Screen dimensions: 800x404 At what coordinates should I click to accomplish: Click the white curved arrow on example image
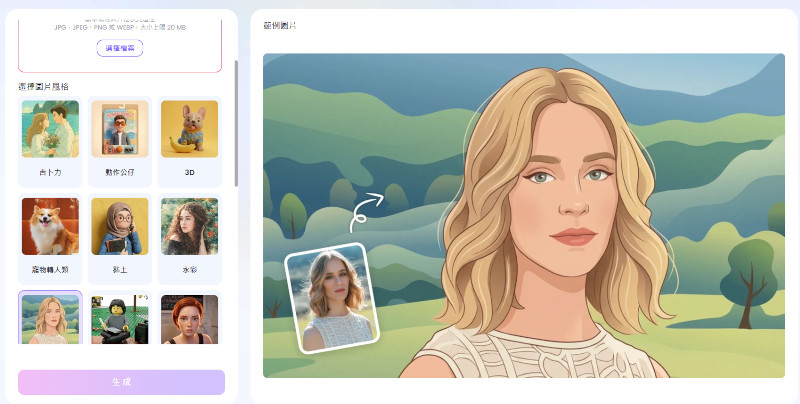(x=366, y=213)
